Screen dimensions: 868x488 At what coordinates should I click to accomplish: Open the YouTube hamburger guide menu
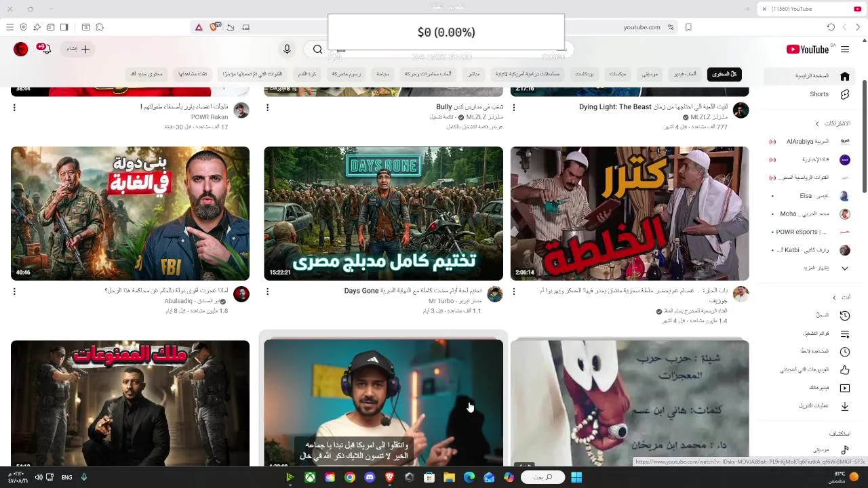tap(845, 49)
